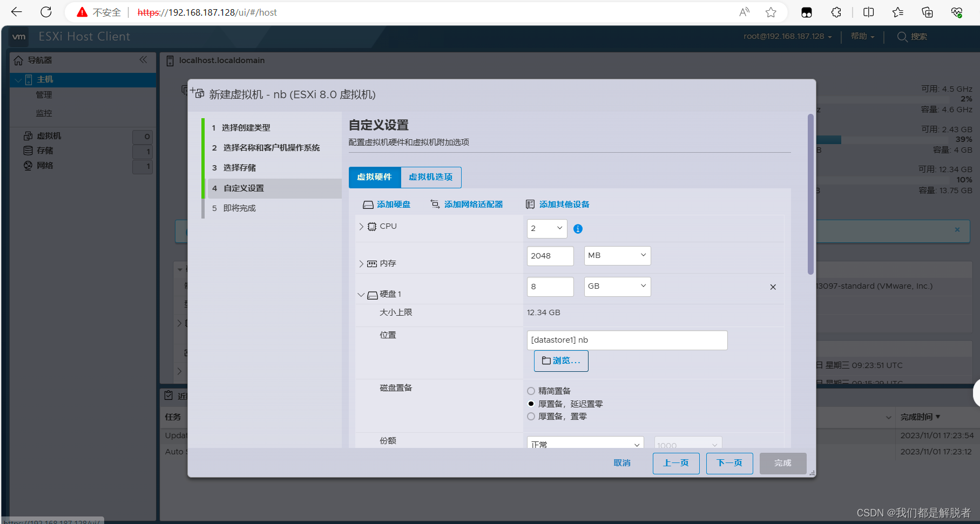
Task: Click the search magnifier in the ESXi header
Action: [902, 37]
